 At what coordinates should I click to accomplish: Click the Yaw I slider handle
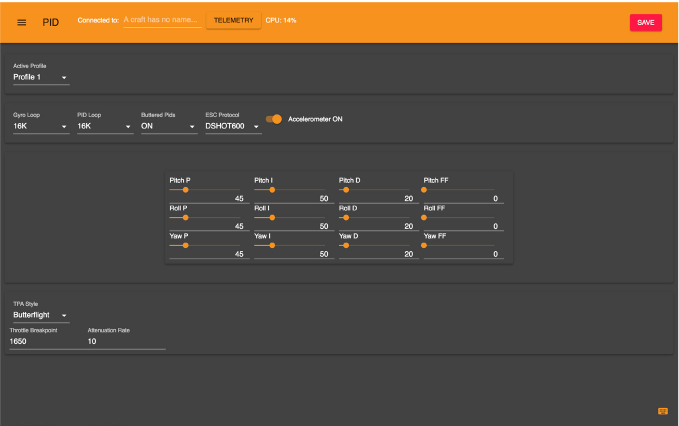[x=272, y=245]
